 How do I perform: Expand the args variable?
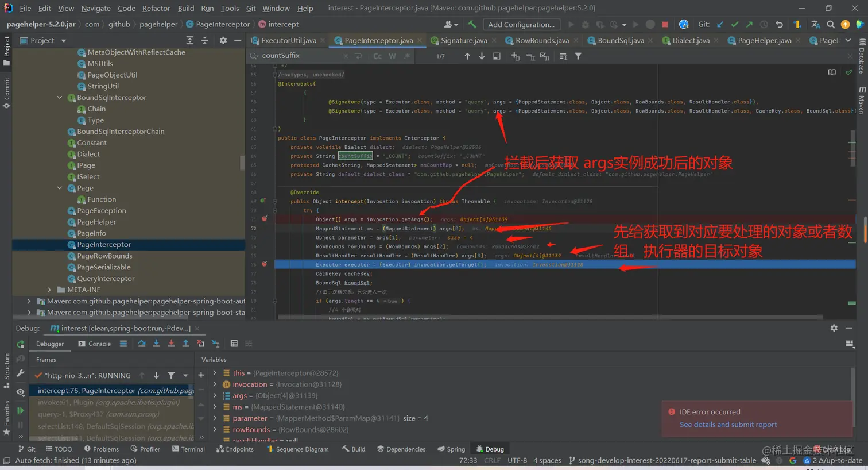tap(215, 395)
